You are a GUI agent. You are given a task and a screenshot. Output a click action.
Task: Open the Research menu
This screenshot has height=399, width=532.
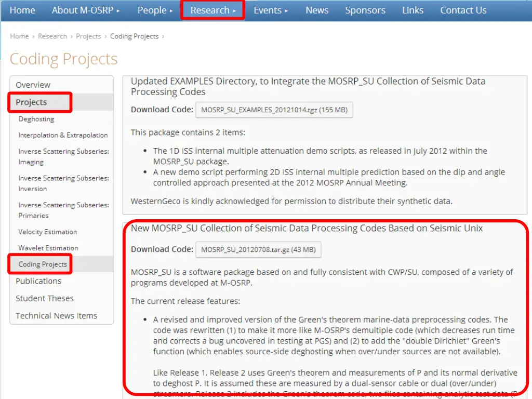212,10
